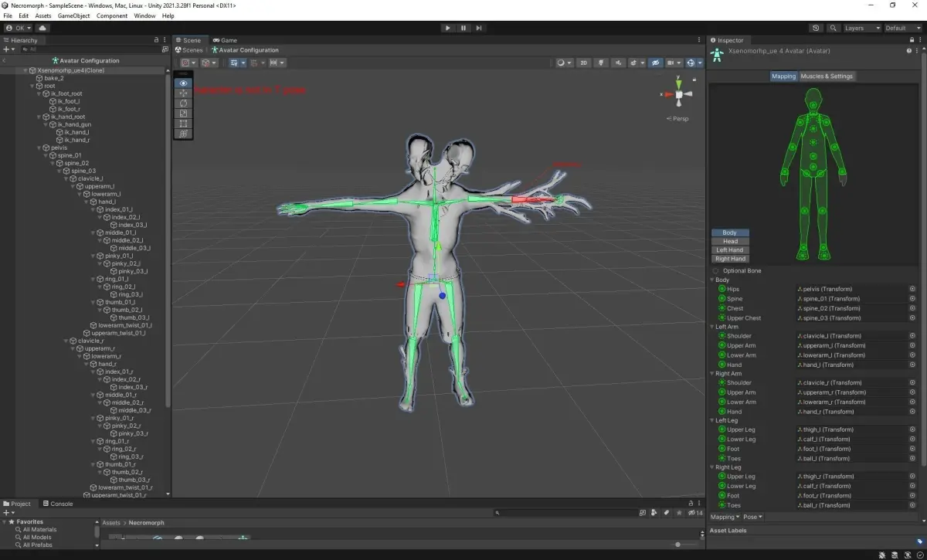The height and width of the screenshot is (560, 927).
Task: Select the View (eye) tool in scene overlay
Action: tap(183, 83)
